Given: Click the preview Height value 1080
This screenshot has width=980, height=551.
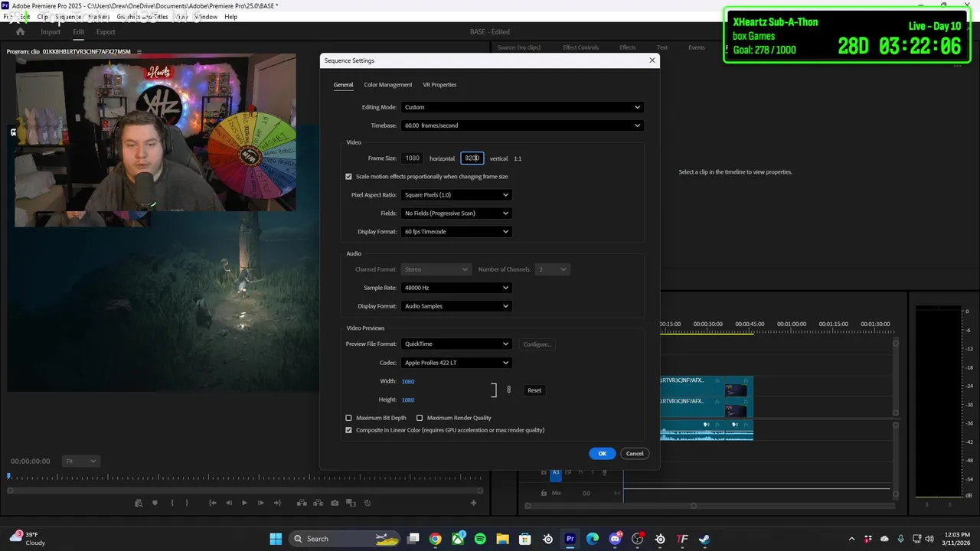Looking at the screenshot, I should (x=407, y=400).
